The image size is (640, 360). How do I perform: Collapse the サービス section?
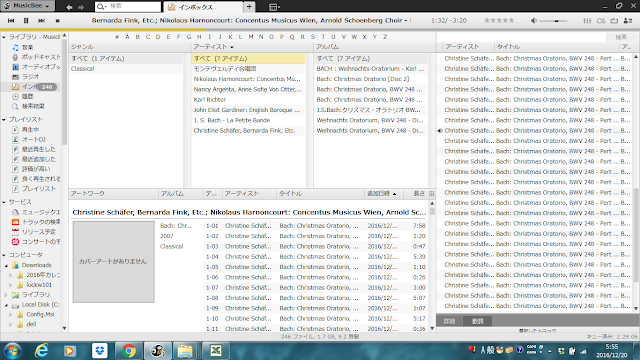point(4,202)
